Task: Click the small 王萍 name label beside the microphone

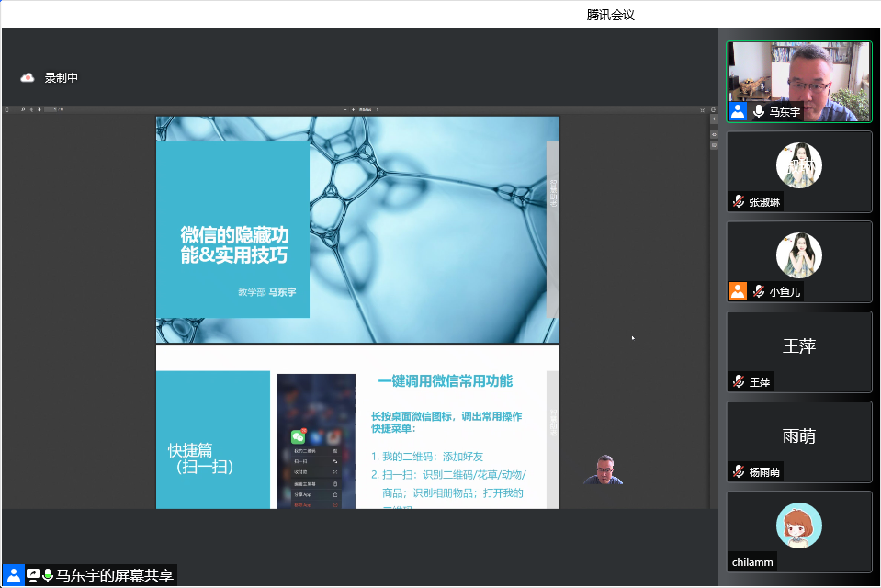Action: [x=759, y=382]
